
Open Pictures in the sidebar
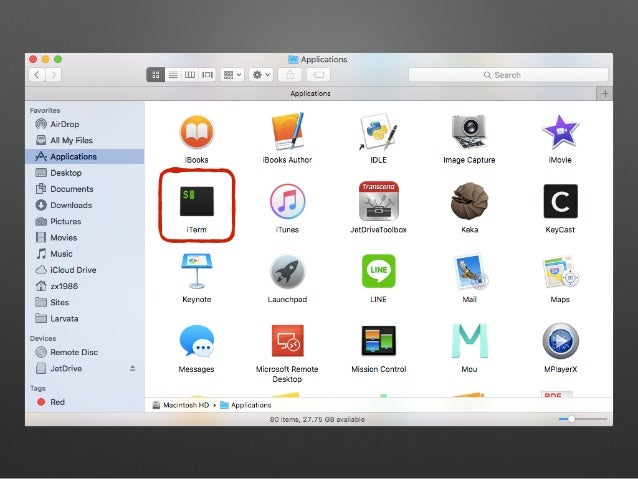[85, 221]
